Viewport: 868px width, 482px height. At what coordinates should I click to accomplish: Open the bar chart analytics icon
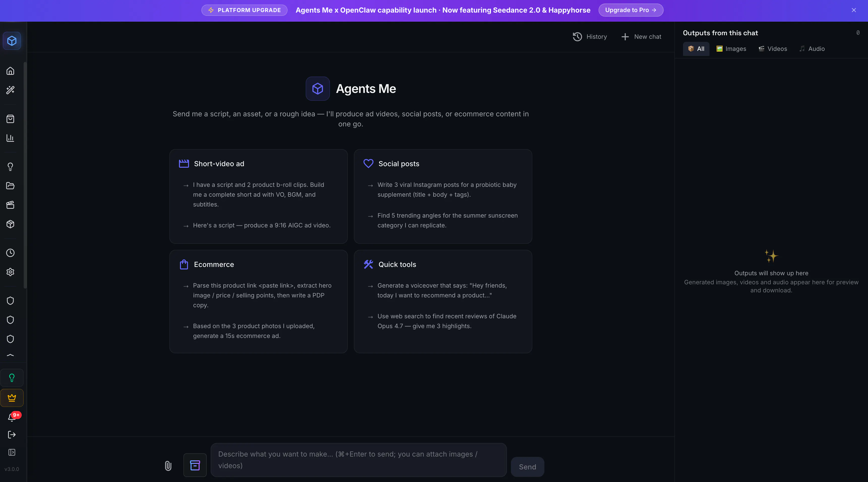coord(10,138)
